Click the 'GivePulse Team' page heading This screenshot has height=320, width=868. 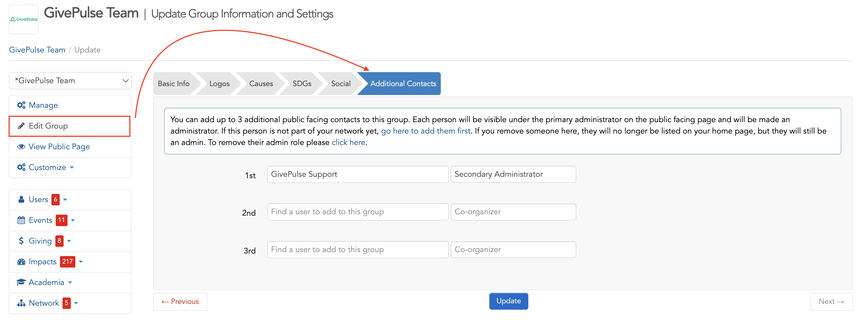pos(91,13)
